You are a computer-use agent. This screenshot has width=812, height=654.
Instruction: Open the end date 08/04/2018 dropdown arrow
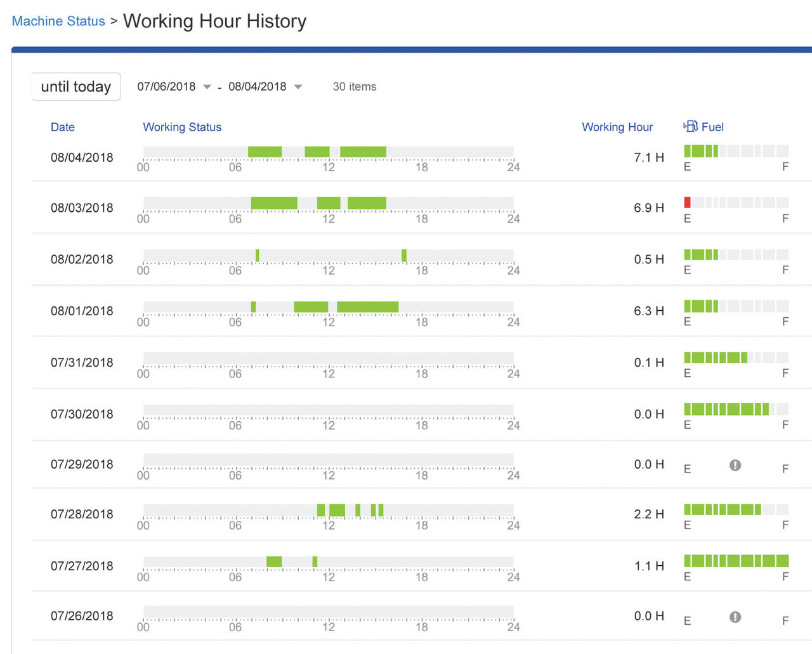298,87
